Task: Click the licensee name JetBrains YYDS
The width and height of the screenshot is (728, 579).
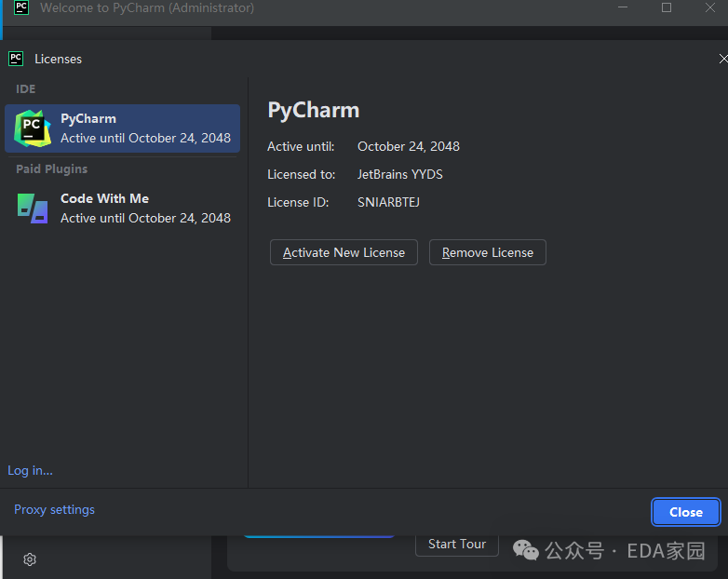Action: point(399,175)
